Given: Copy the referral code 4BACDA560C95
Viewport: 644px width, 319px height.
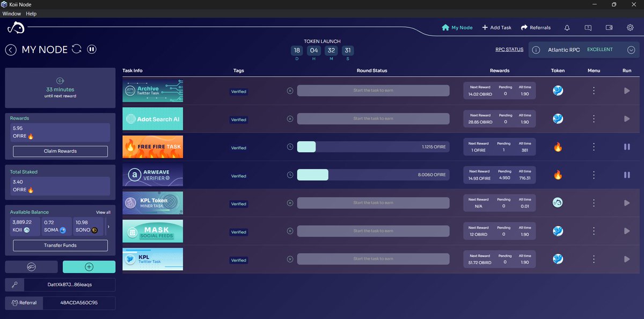Looking at the screenshot, I should pyautogui.click(x=79, y=303).
